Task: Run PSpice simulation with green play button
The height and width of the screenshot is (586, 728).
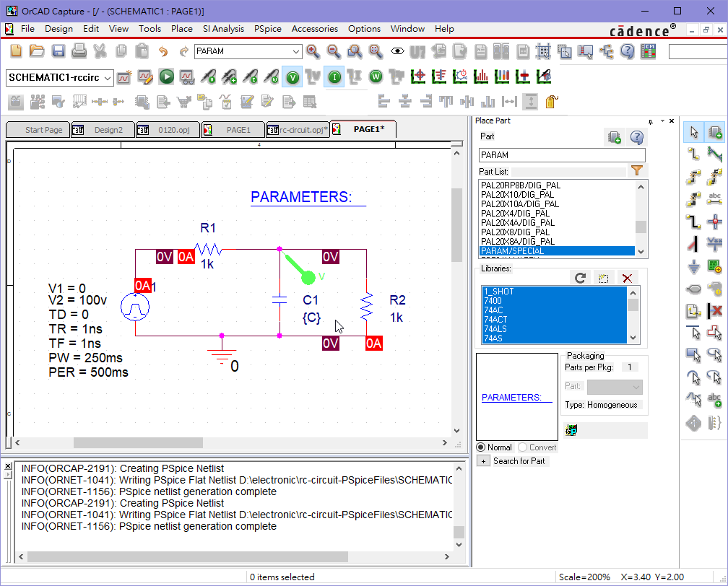Action: click(166, 77)
